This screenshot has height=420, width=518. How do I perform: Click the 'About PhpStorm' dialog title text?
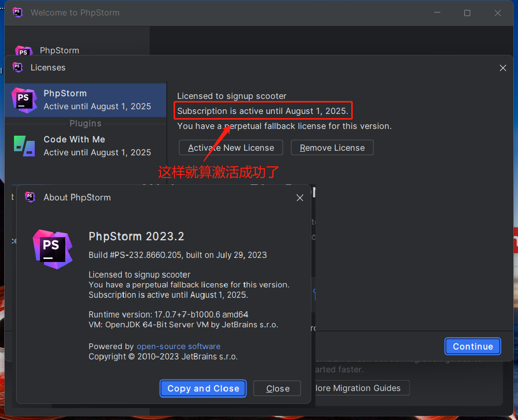[77, 197]
